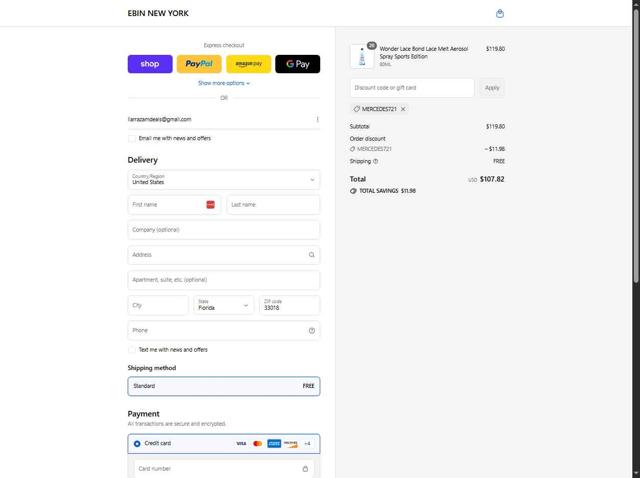This screenshot has width=640, height=478.
Task: Click the Card number field
Action: tap(224, 469)
